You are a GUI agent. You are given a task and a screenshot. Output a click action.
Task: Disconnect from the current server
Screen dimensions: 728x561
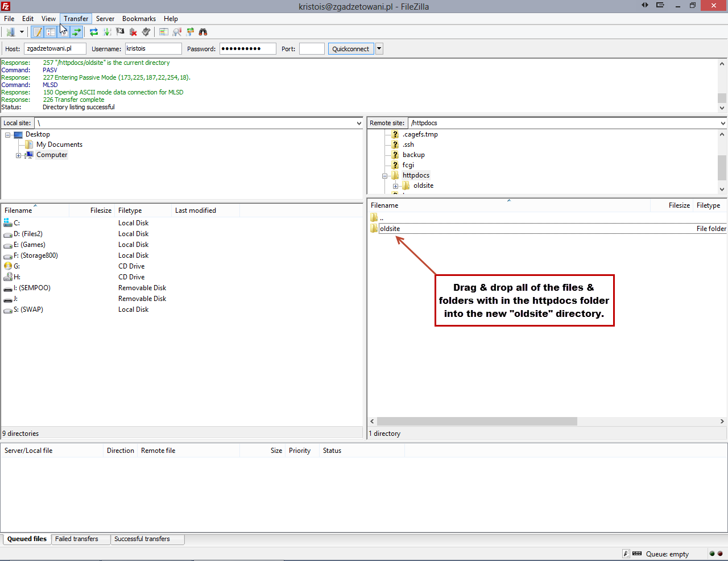(x=133, y=32)
